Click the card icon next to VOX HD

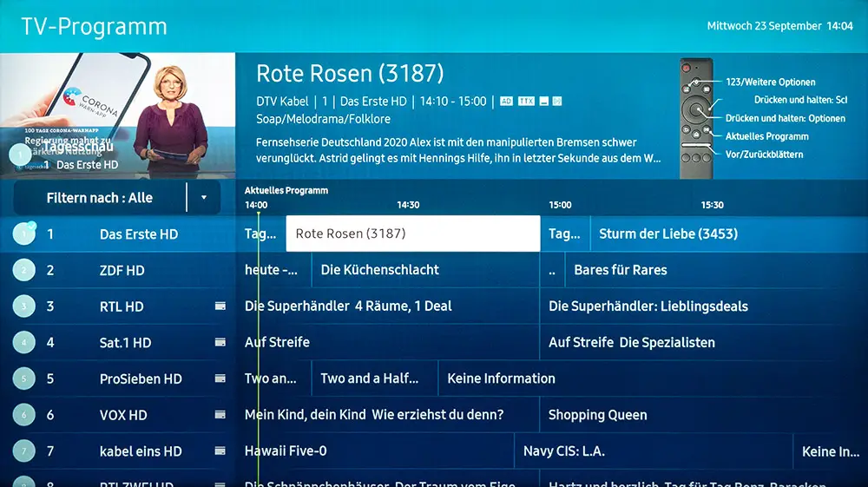220,414
